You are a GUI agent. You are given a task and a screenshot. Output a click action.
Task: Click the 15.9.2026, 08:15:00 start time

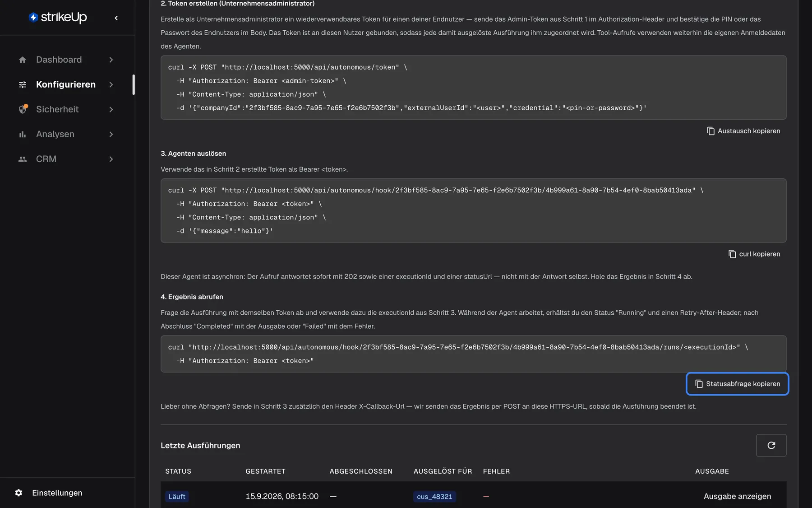282,496
